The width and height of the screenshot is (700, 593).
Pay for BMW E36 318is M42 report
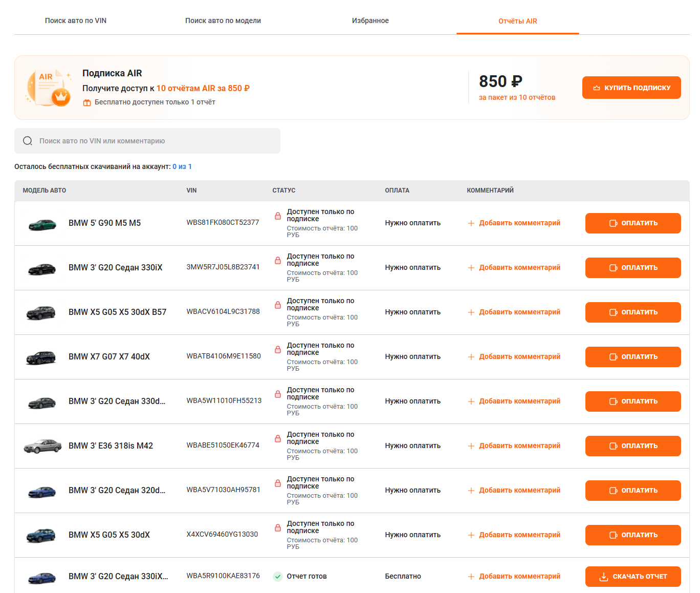click(633, 446)
